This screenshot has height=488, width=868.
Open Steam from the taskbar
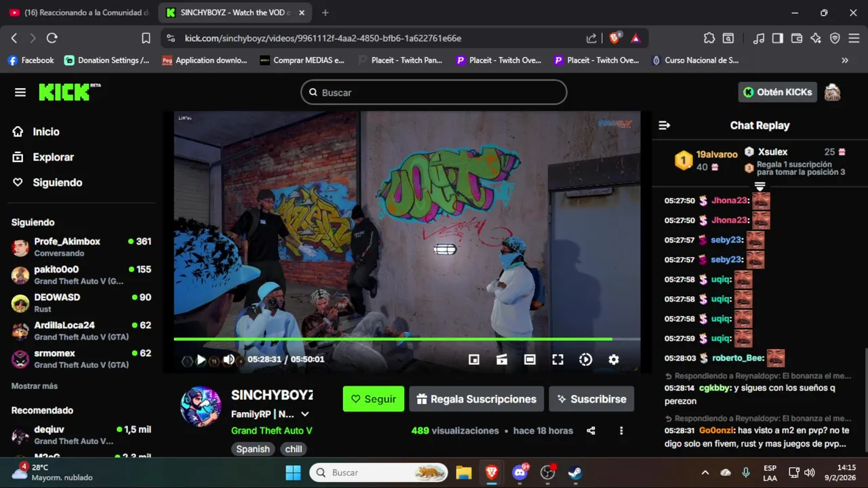point(574,472)
